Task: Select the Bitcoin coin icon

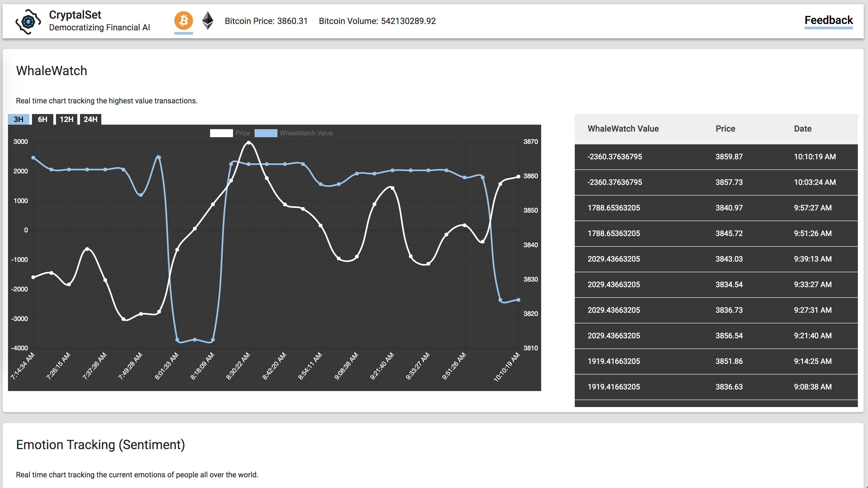Action: (x=183, y=21)
